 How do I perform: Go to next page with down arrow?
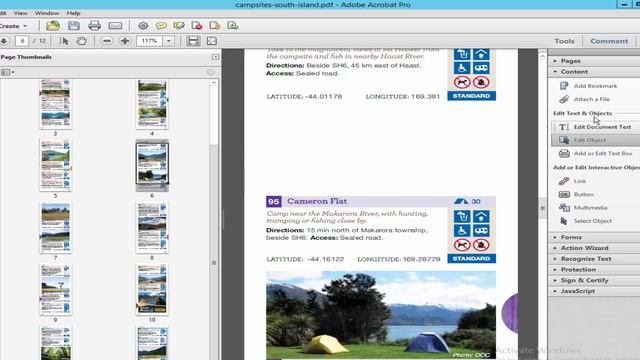point(4,41)
